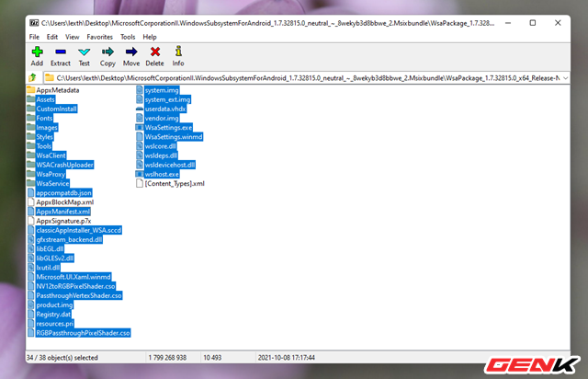
Task: Select wsldeps.dll file
Action: (157, 155)
